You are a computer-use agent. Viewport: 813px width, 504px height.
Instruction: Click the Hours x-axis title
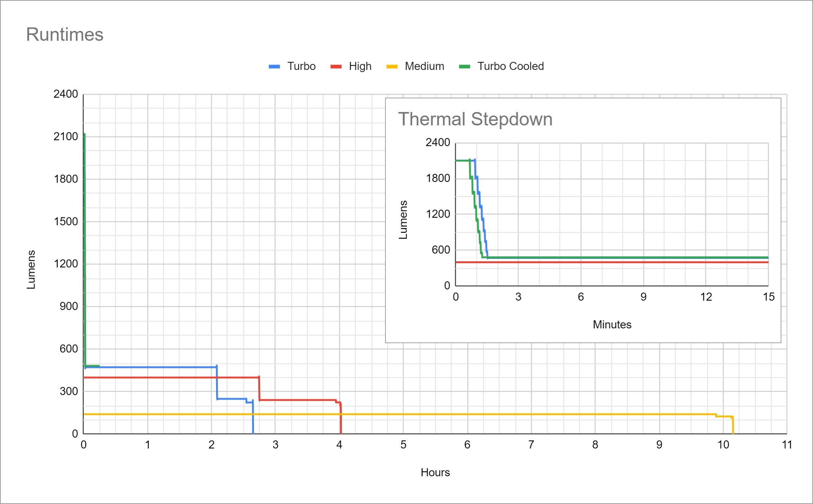pos(435,472)
